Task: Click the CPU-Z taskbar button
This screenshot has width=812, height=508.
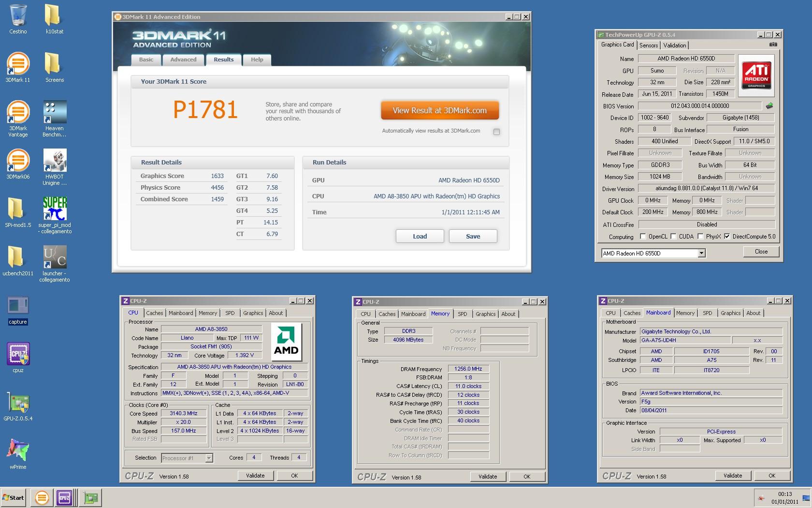Action: click(64, 497)
